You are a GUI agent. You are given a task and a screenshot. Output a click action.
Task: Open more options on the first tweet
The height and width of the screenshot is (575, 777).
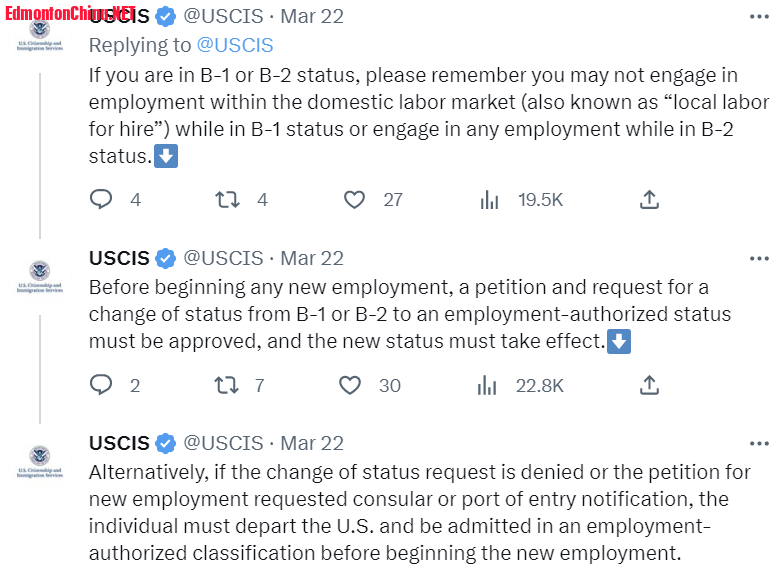coord(759,17)
